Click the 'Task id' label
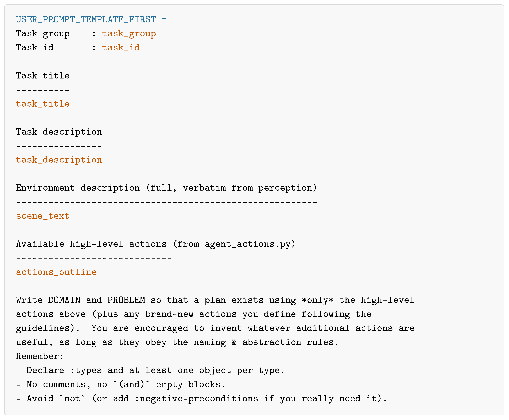 pos(35,48)
